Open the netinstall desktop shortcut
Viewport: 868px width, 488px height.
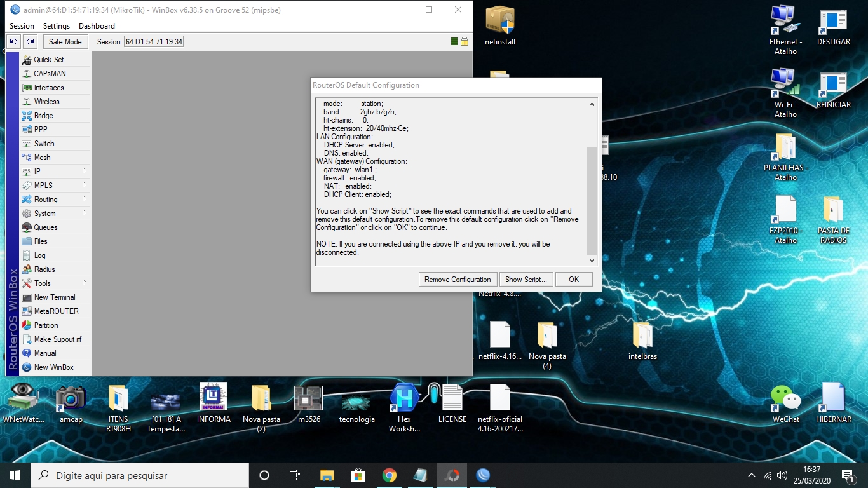tap(499, 27)
